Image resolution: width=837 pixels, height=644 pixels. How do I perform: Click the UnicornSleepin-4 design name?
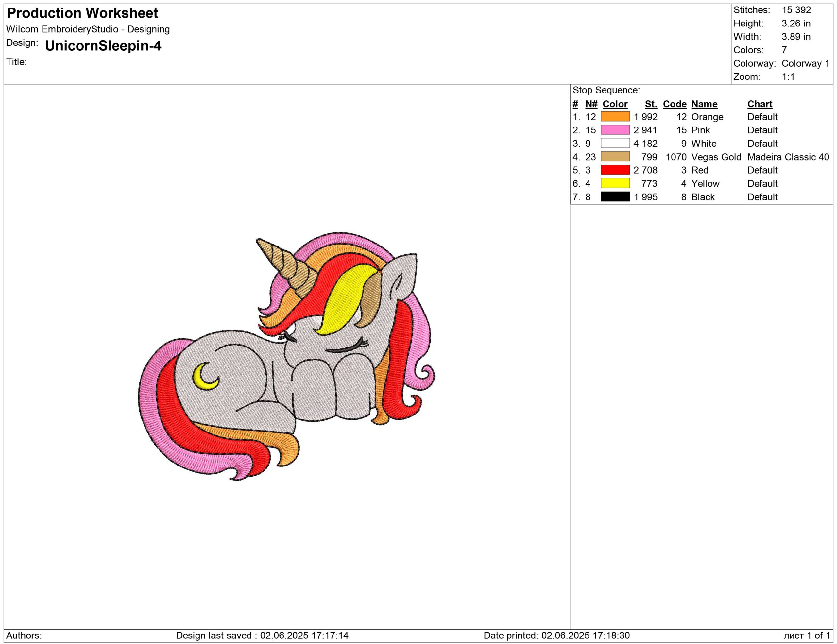pos(103,45)
